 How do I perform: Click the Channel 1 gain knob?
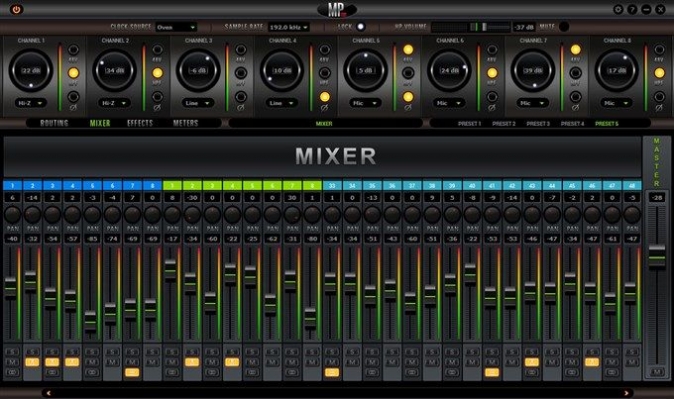31,70
